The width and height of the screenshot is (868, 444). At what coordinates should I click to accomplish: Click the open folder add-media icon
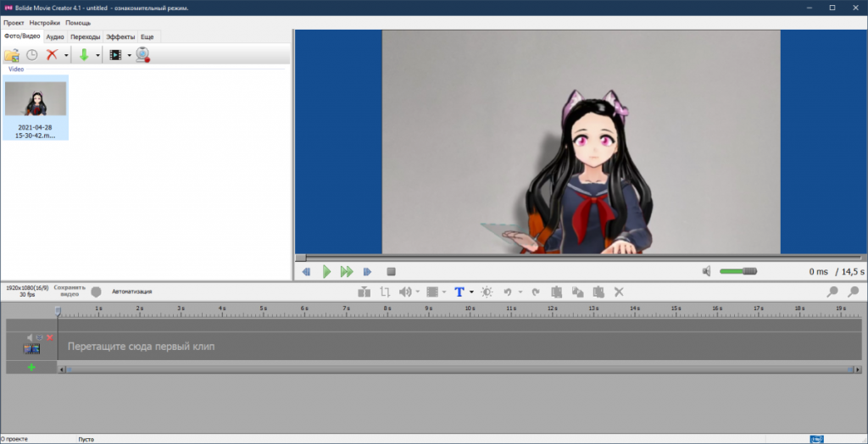(12, 55)
